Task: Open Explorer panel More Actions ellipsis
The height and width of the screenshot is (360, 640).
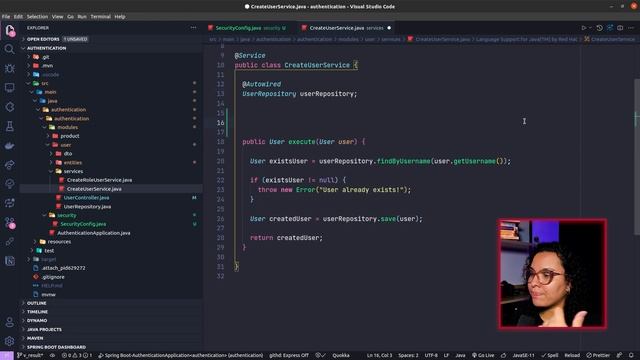Action: click(x=193, y=28)
